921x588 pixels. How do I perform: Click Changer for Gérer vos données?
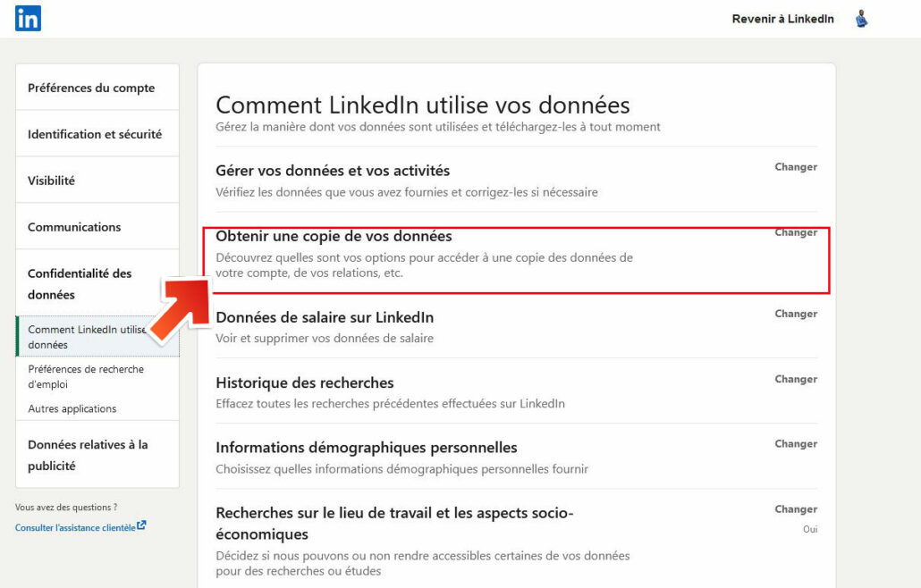(x=796, y=166)
